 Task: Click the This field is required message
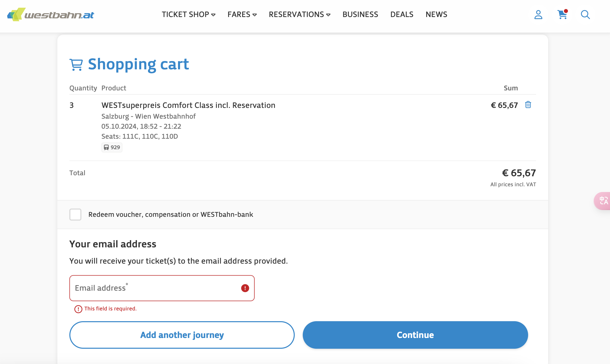tap(110, 309)
